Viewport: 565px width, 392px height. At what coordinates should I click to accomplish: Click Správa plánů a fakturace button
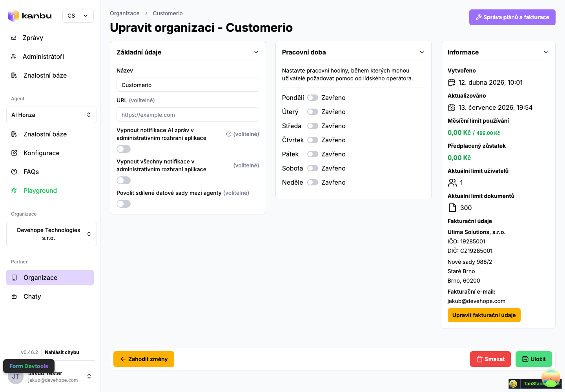tap(512, 17)
